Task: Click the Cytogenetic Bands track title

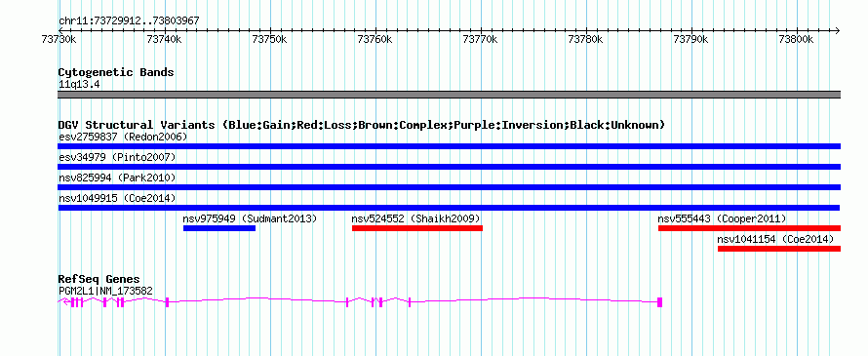Action: coord(116,72)
